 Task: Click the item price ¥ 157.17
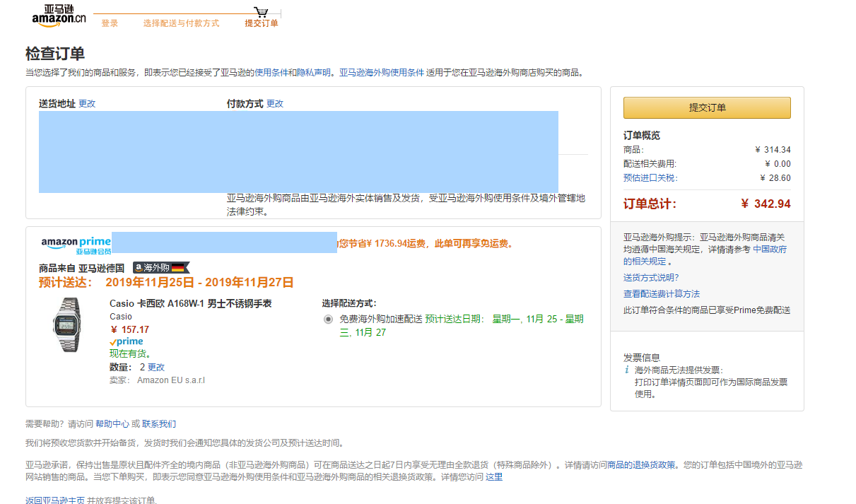pos(129,329)
